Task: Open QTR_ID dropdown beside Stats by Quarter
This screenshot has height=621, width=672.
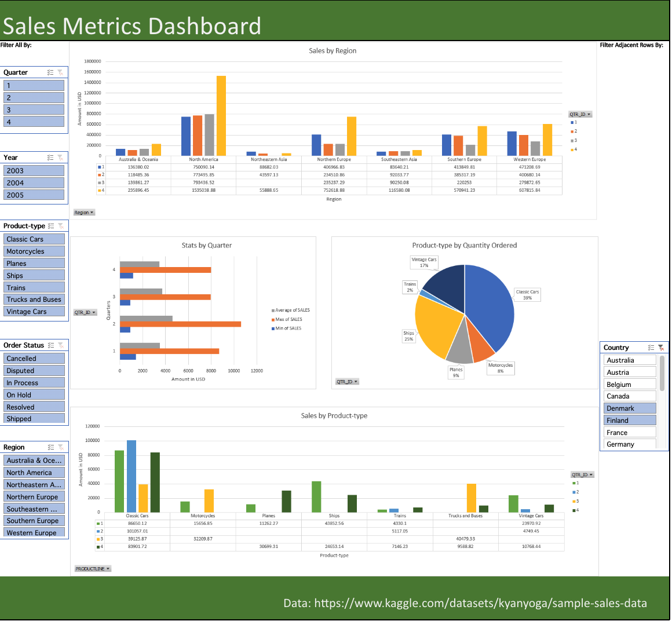Action: pos(85,313)
